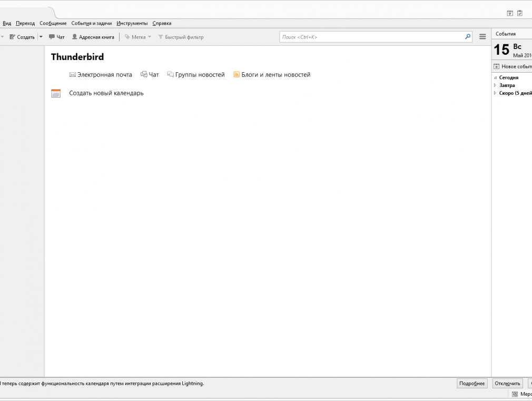
Task: Open the События и задачи menu
Action: pyautogui.click(x=91, y=23)
